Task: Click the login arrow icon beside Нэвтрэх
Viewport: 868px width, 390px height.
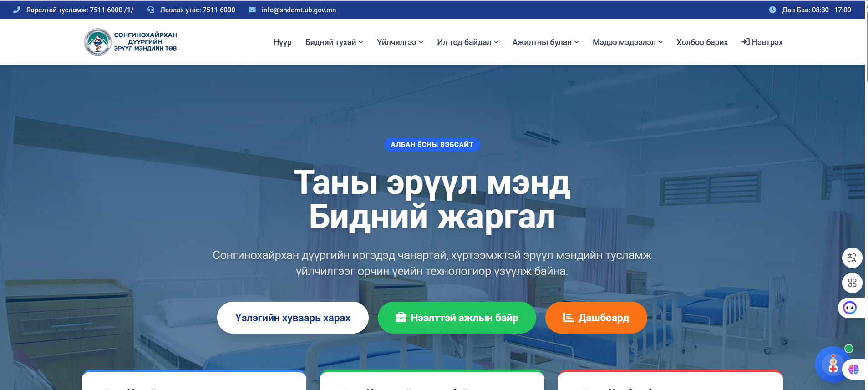Action: (x=745, y=42)
